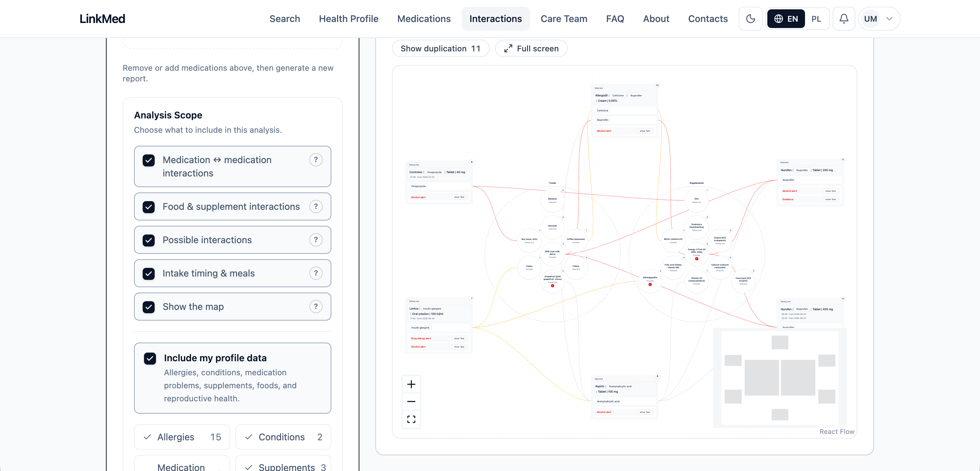
Task: Toggle the Conditions 2 chip
Action: [x=283, y=437]
